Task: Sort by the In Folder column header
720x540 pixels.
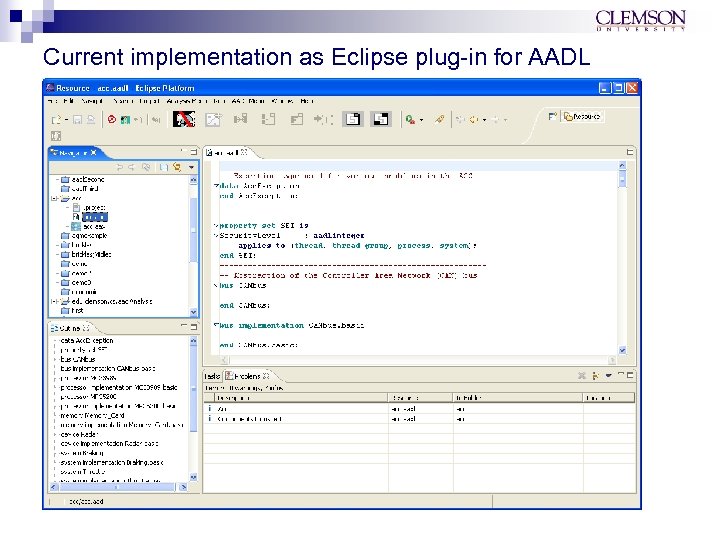Action: point(518,398)
